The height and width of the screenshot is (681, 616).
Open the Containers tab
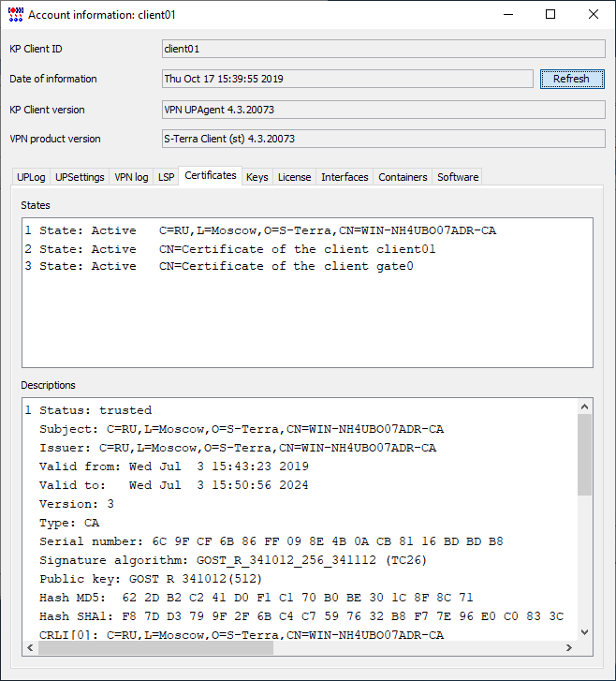pos(403,177)
